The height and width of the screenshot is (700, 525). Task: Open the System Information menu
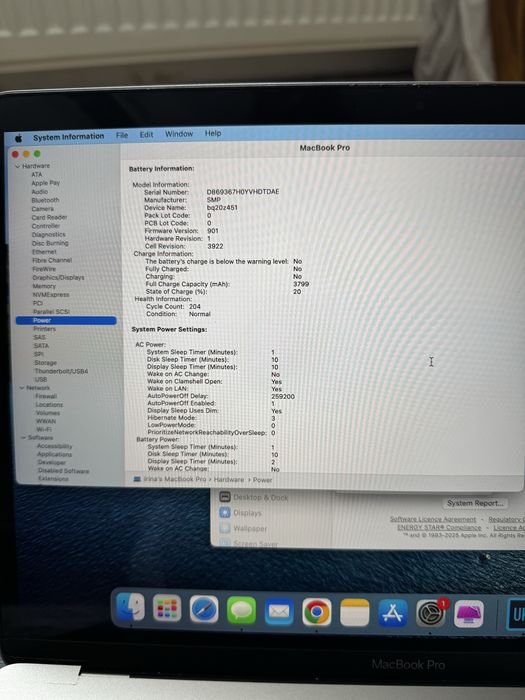(x=68, y=137)
